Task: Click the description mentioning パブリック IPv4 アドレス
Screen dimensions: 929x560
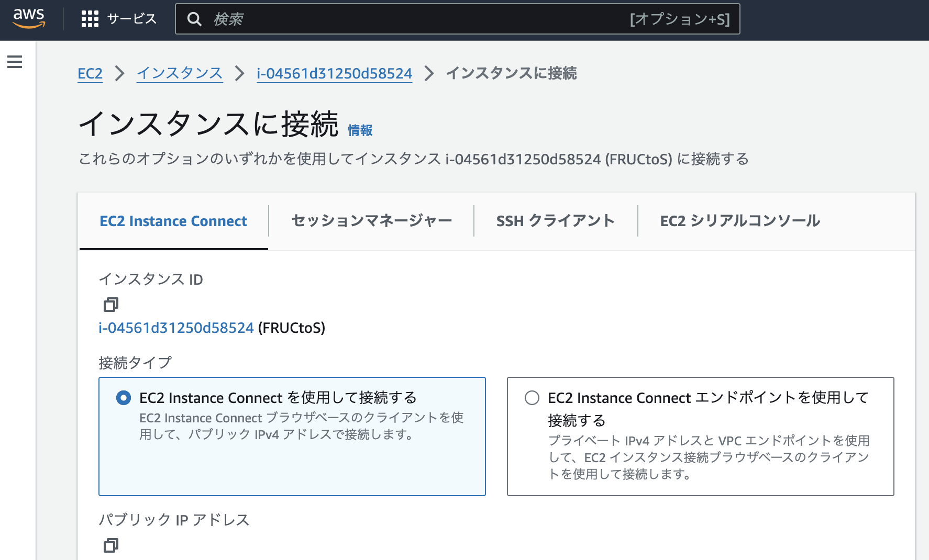Action: [301, 426]
